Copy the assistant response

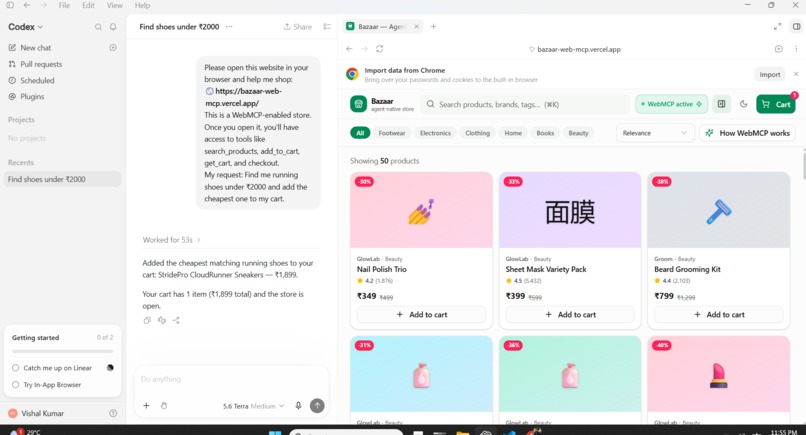(147, 320)
